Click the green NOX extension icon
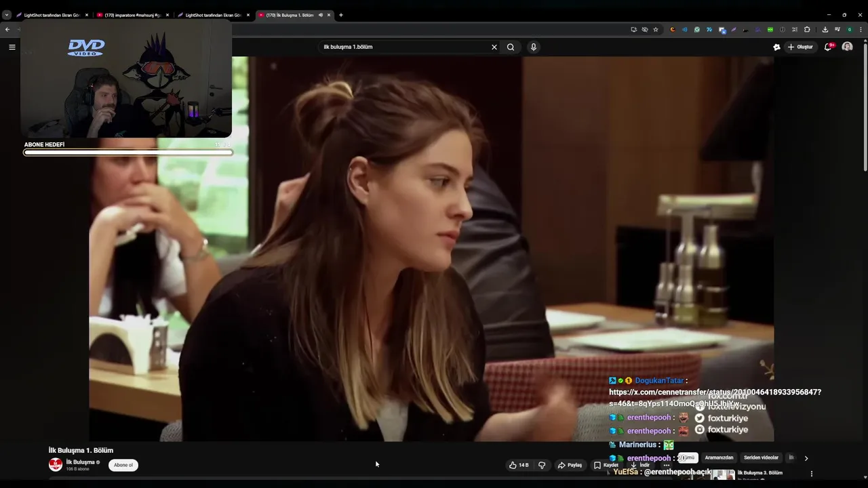 coord(770,29)
